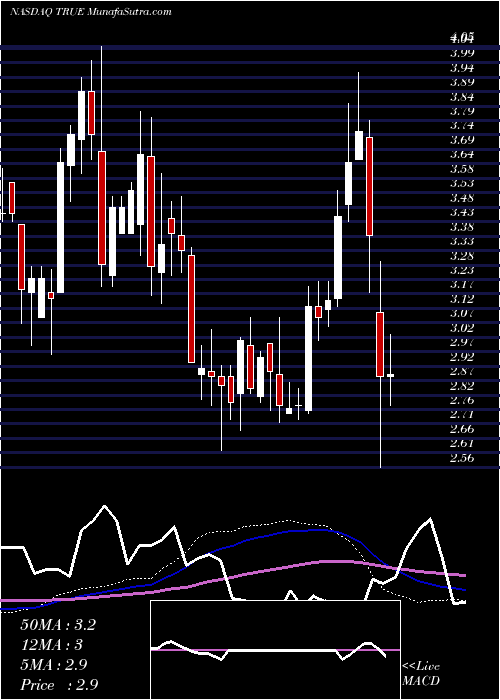Image resolution: width=500 pixels, height=700 pixels.
Task: Click the 3.74 price axis label
Action: [462, 125]
